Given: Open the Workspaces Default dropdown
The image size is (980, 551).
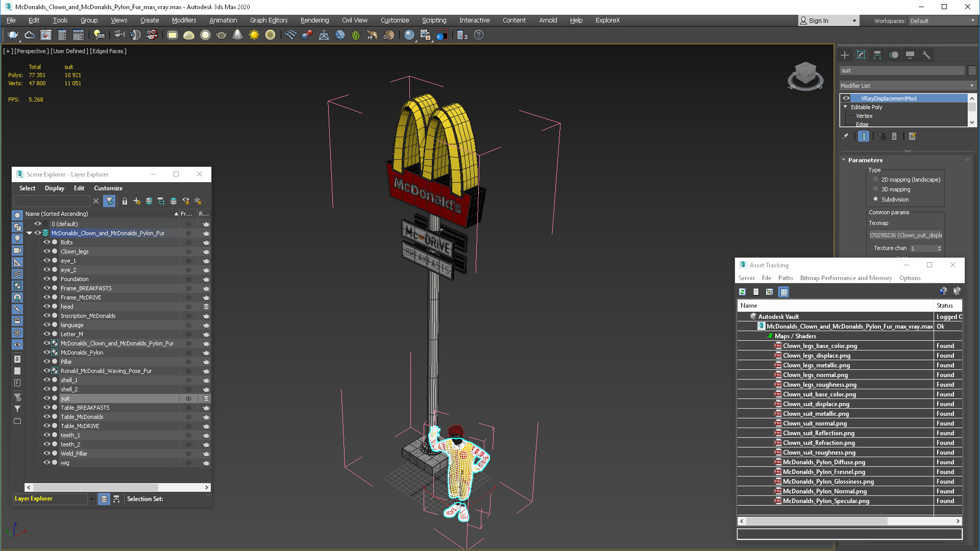Looking at the screenshot, I should coord(942,20).
